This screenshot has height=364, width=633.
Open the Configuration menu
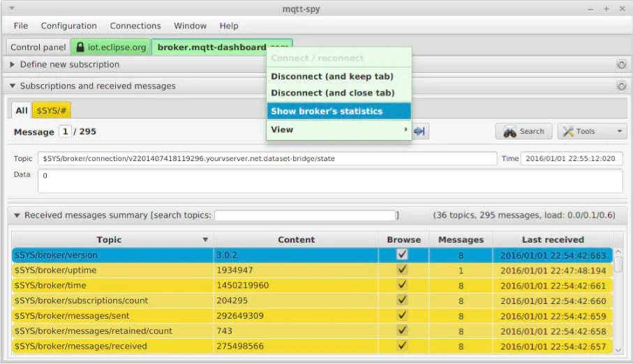pyautogui.click(x=68, y=26)
